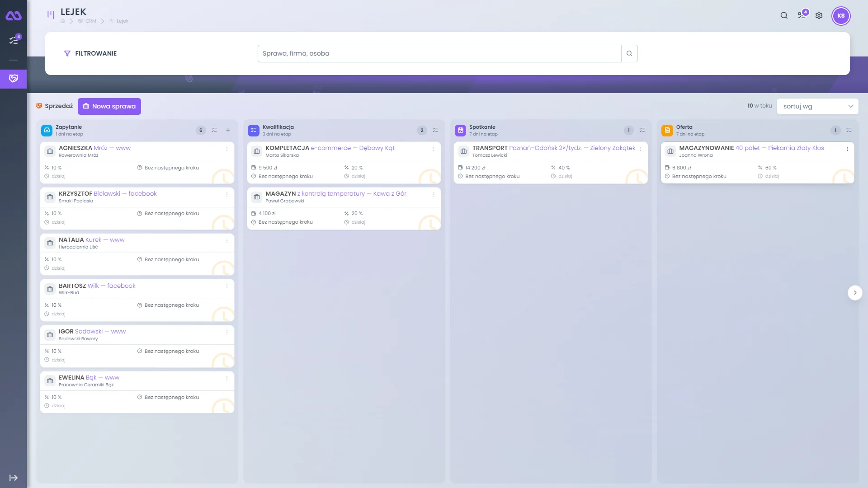The image size is (868, 488).
Task: Click the Joanna Wrona contact name
Action: pos(696,155)
